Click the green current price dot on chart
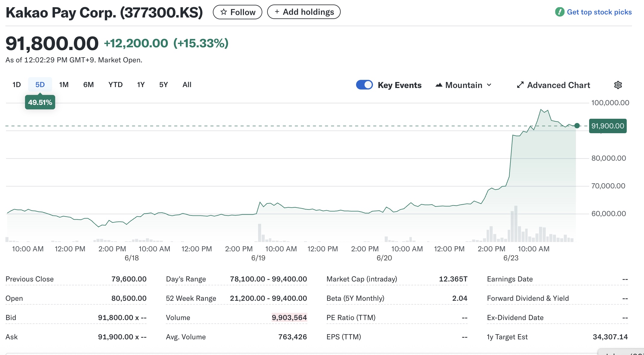Image resolution: width=644 pixels, height=355 pixels. [577, 126]
